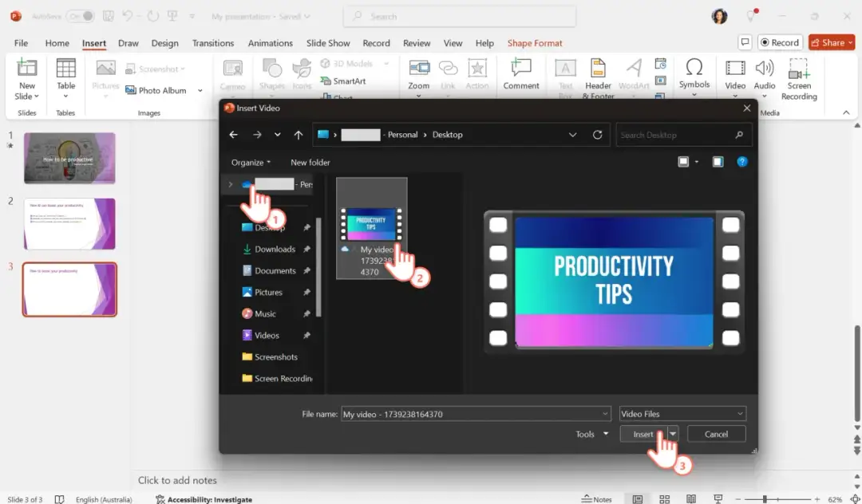
Task: Open the Organize menu in the dialog
Action: (x=251, y=162)
